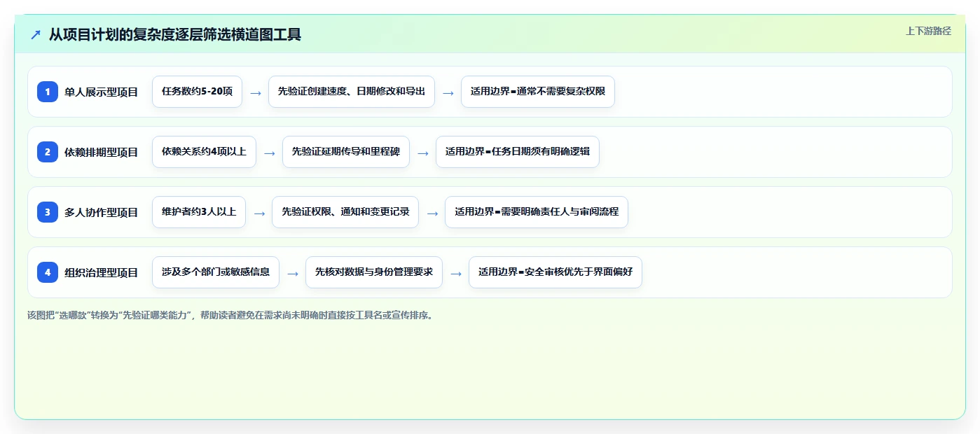Click the arrow after 任务数约5-20项
This screenshot has height=434, width=980.
pyautogui.click(x=256, y=92)
